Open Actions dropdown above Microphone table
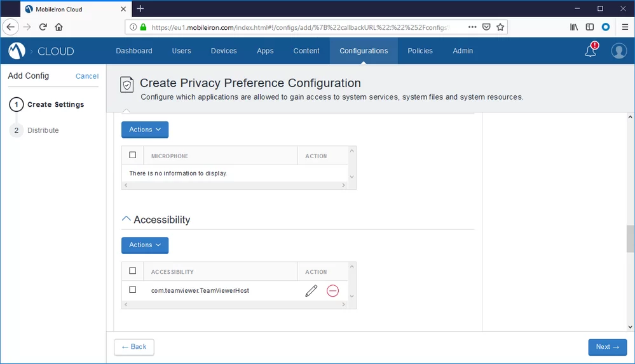 [145, 130]
